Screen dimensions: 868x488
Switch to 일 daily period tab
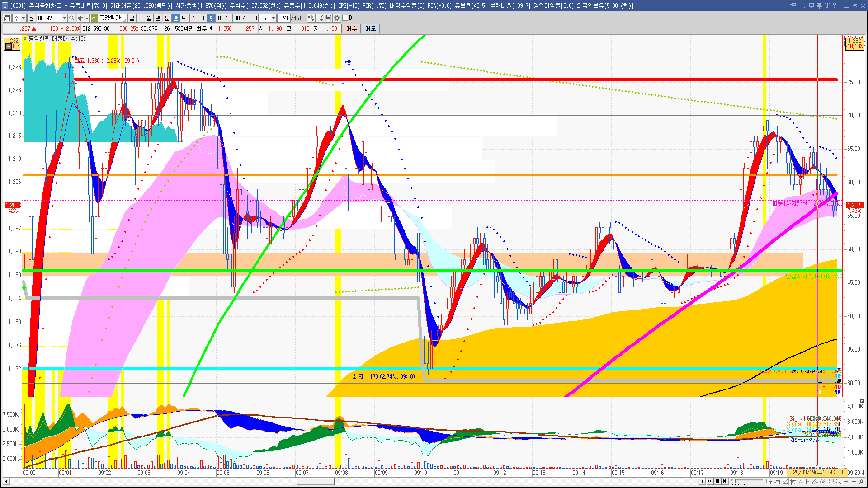click(132, 18)
